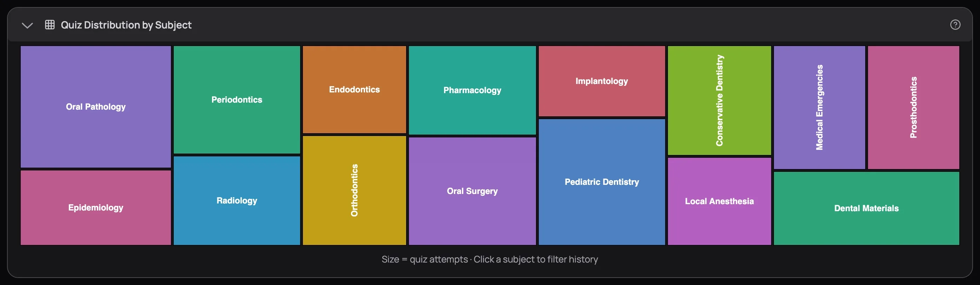
Task: Select the Radiology block
Action: tap(236, 200)
